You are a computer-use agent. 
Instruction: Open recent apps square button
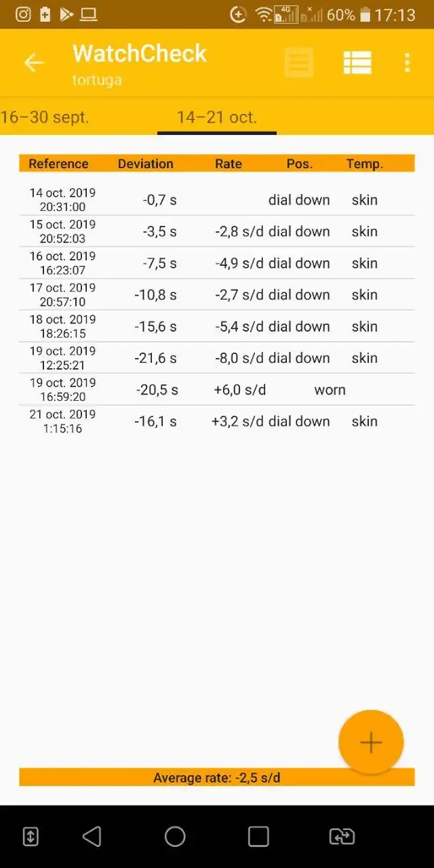[258, 836]
